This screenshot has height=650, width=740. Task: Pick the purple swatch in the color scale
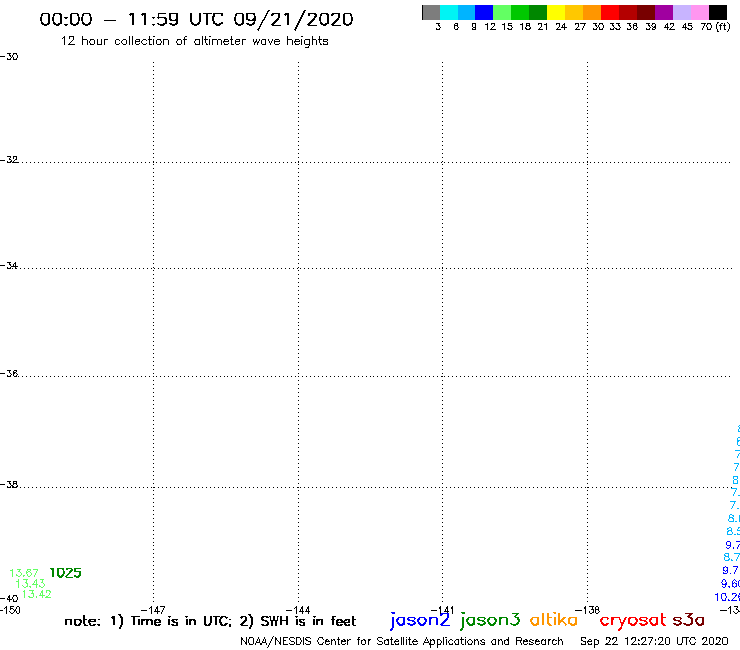click(x=664, y=12)
